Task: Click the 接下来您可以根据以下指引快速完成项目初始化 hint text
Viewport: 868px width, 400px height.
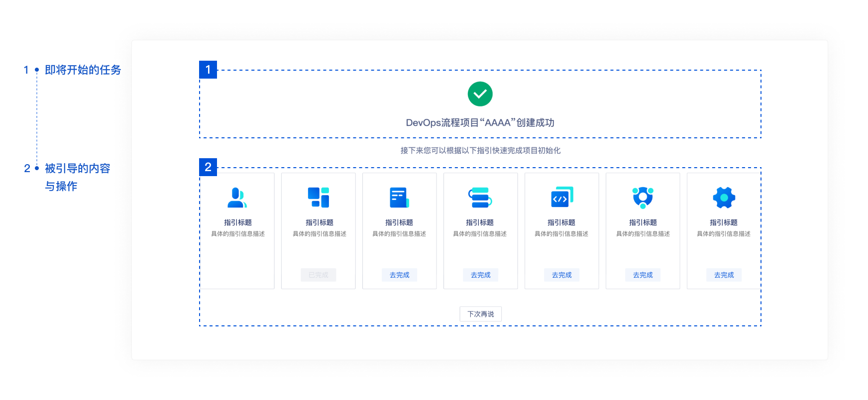Action: (481, 150)
